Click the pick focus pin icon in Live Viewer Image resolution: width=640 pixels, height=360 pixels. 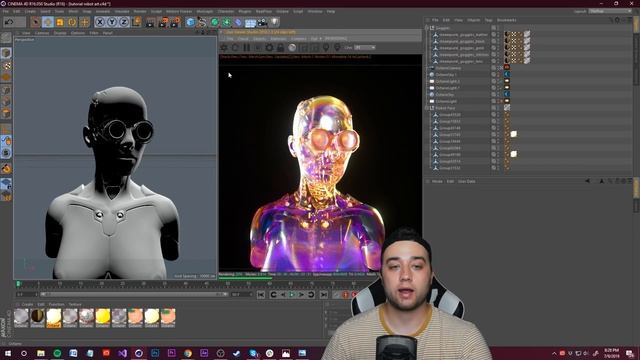326,48
